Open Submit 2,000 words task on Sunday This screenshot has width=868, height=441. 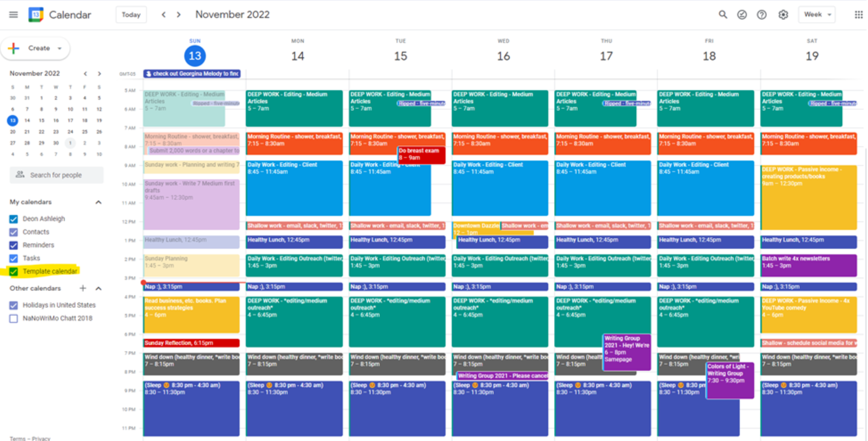(x=194, y=150)
